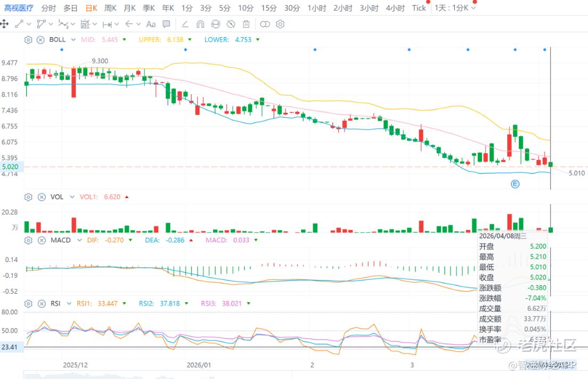Click the blue E event marker
The image size is (588, 379).
[515, 184]
